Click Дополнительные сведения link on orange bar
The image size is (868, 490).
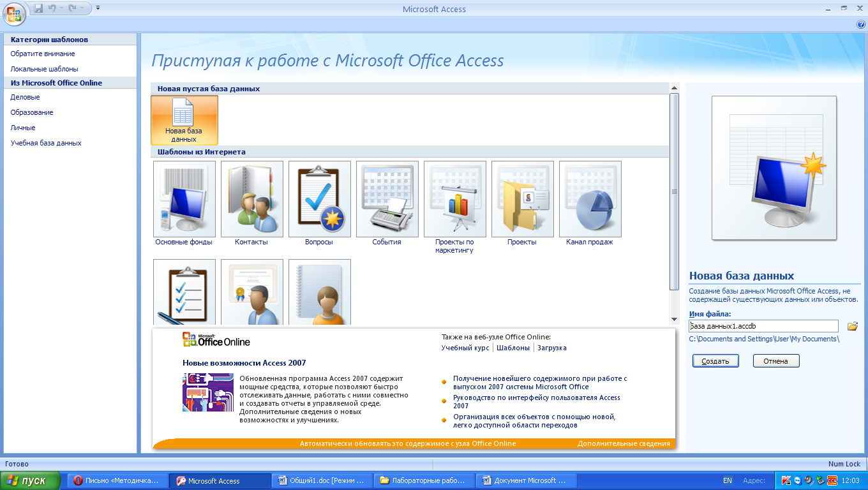coord(624,443)
